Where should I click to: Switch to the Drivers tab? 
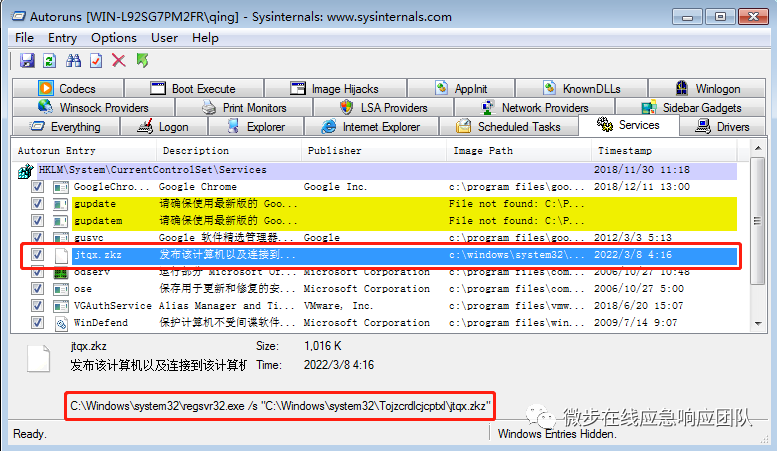point(723,126)
